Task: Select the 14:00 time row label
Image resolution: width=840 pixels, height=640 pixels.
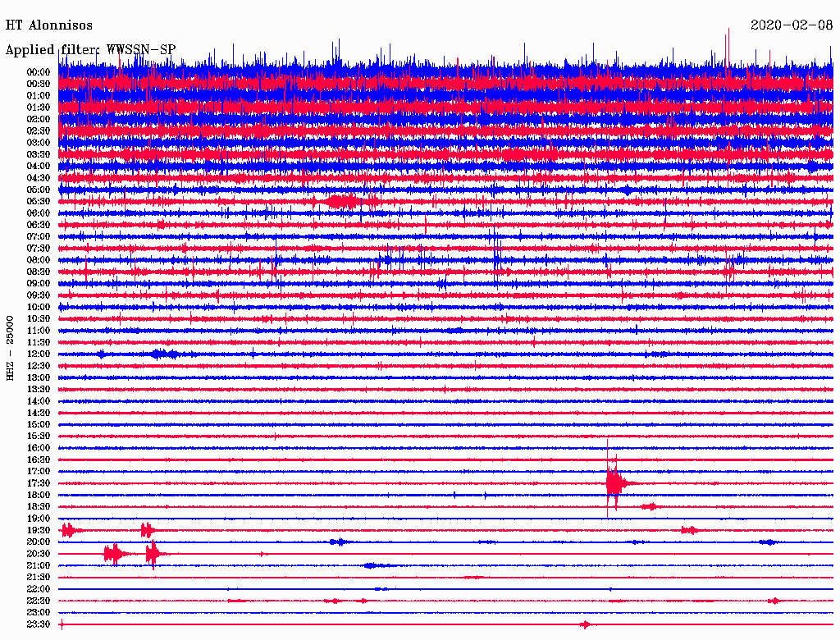Action: pos(39,401)
